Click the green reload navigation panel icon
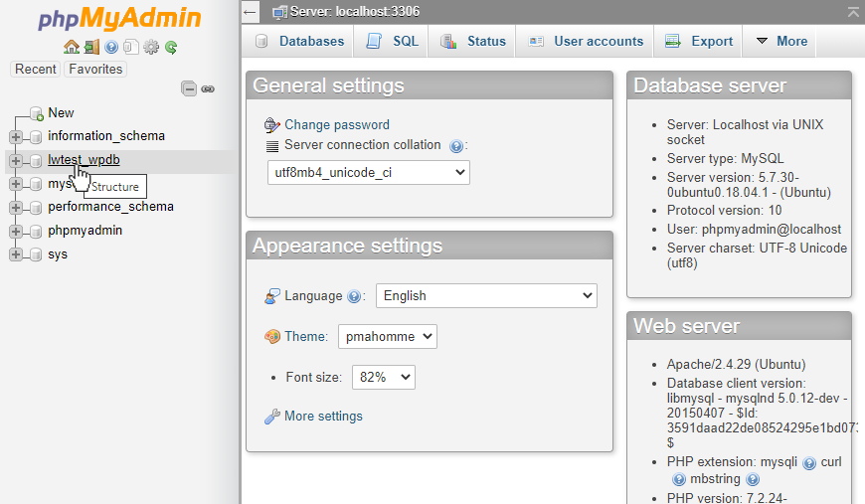The image size is (865, 504). click(171, 47)
